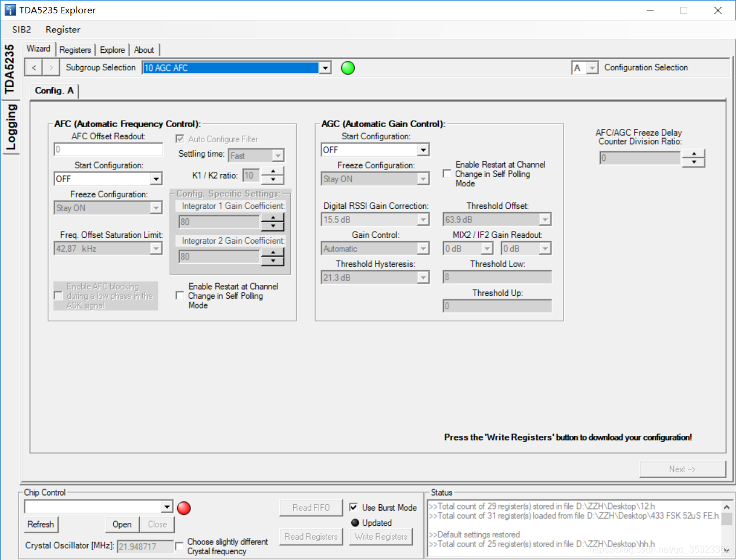The height and width of the screenshot is (560, 736).
Task: Click the Freeze Delay Counter ratio field
Action: [x=640, y=158]
